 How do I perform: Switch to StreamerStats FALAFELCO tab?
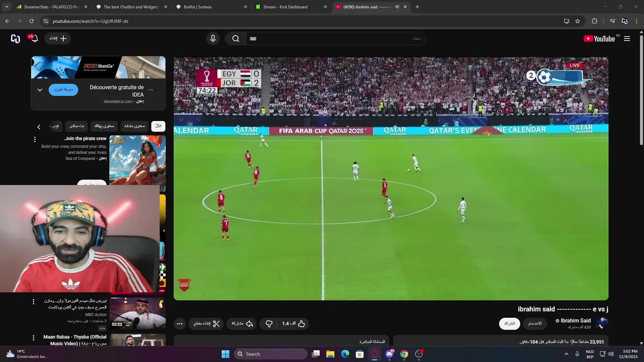coord(52,7)
